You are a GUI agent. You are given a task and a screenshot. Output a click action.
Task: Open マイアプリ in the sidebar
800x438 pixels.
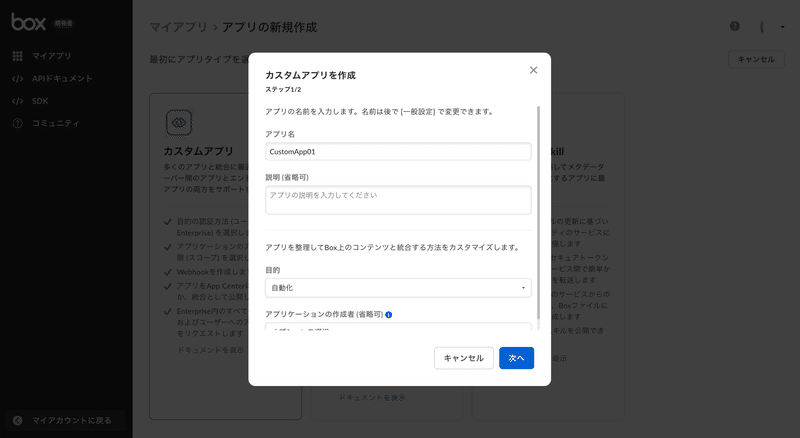tap(52, 56)
